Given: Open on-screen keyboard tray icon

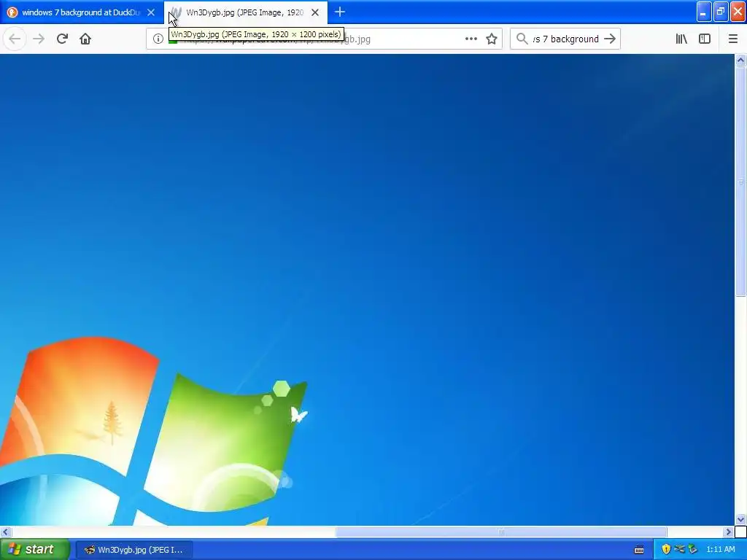Looking at the screenshot, I should tap(639, 550).
